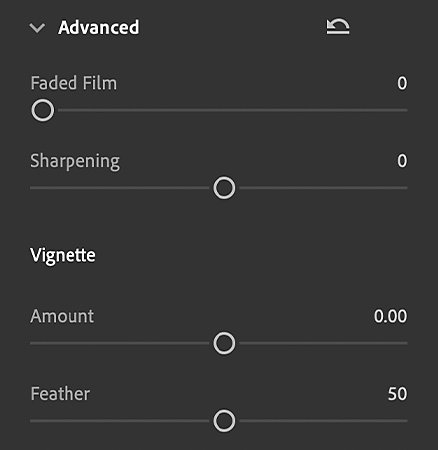Screen dimensions: 438x450
Task: Click the reset arrow icon for Advanced
Action: 338,27
